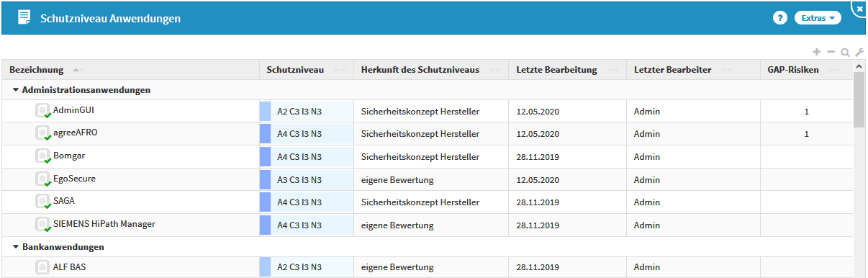The image size is (868, 278).
Task: Select the SAGA application entry
Action: point(64,201)
